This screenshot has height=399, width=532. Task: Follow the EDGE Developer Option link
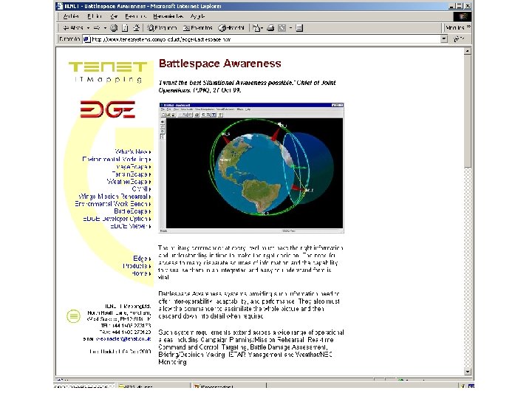[117, 219]
